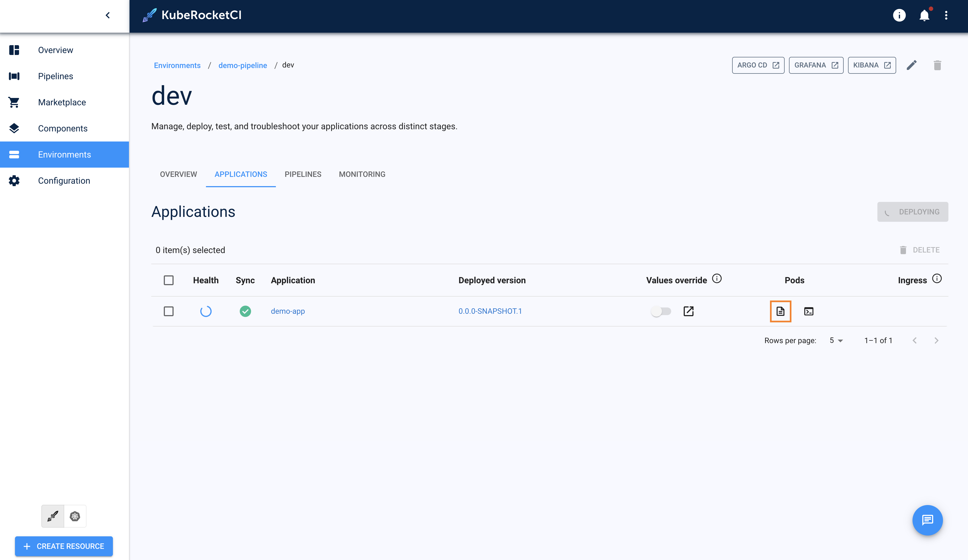Select the header select-all checkbox
This screenshot has height=560, width=968.
[x=169, y=280]
